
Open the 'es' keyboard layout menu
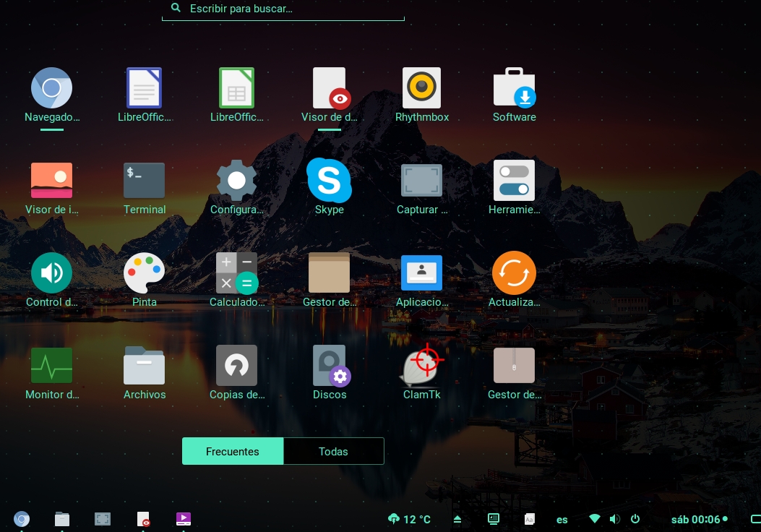(x=562, y=519)
